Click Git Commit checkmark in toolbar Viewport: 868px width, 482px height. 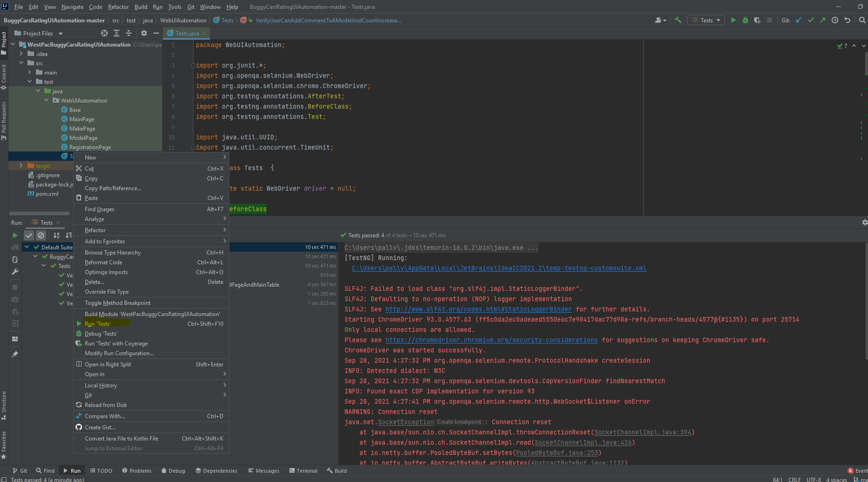[x=811, y=20]
